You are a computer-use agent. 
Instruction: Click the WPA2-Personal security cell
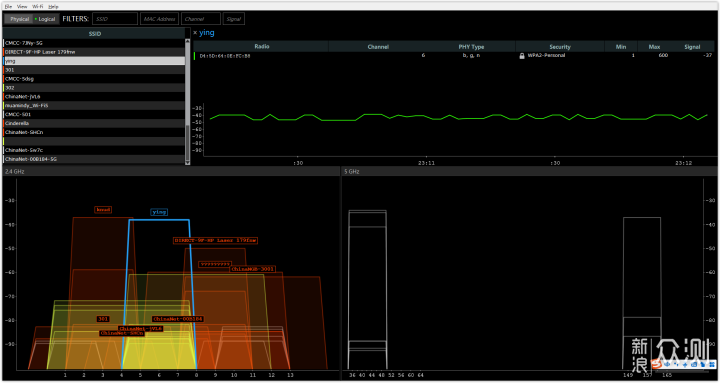546,56
